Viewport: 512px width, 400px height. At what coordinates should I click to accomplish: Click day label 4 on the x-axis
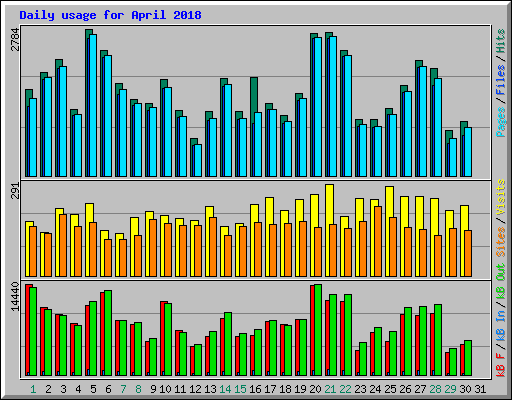[x=78, y=389]
